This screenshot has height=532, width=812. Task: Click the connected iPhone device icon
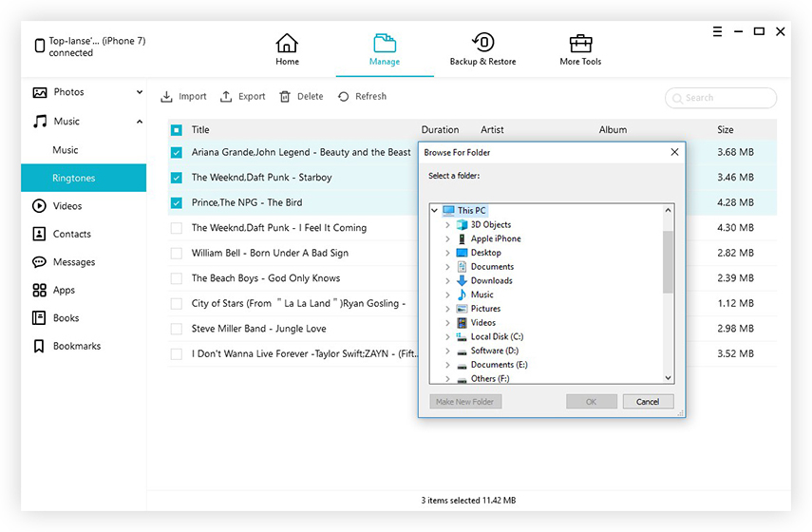point(39,47)
